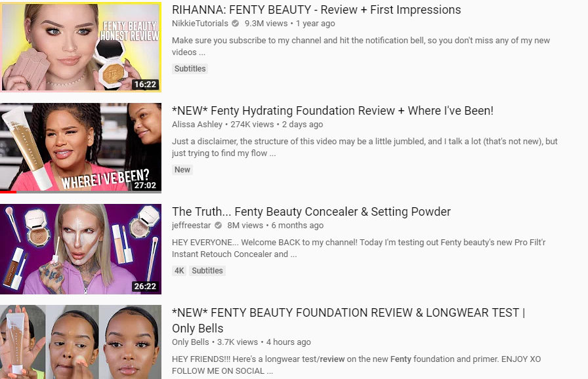Open the Alissa Ashley 'WHERE I'VE BEEN?' thumbnail
This screenshot has height=379, width=588.
(81, 148)
